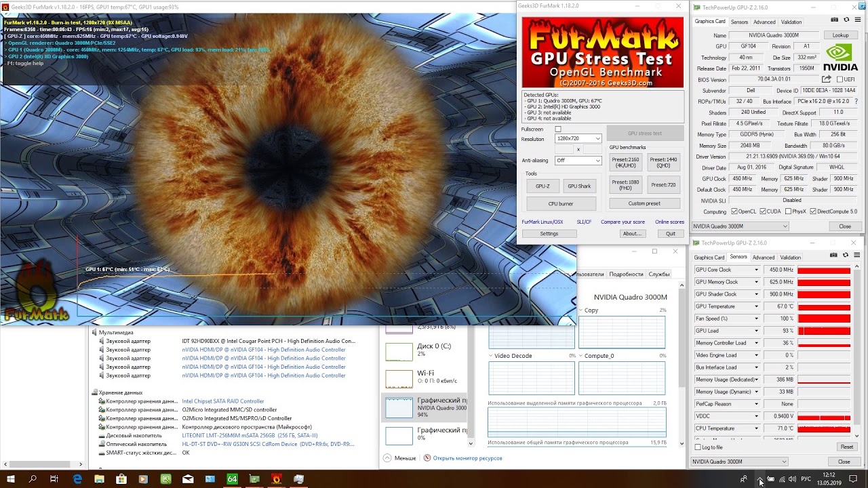Open Compare your score link
This screenshot has width=868, height=488.
(623, 222)
